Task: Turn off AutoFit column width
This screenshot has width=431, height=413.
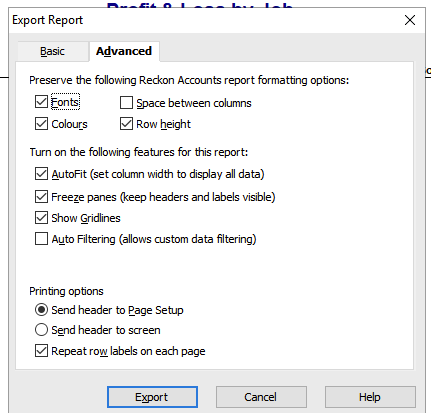Action: 41,174
